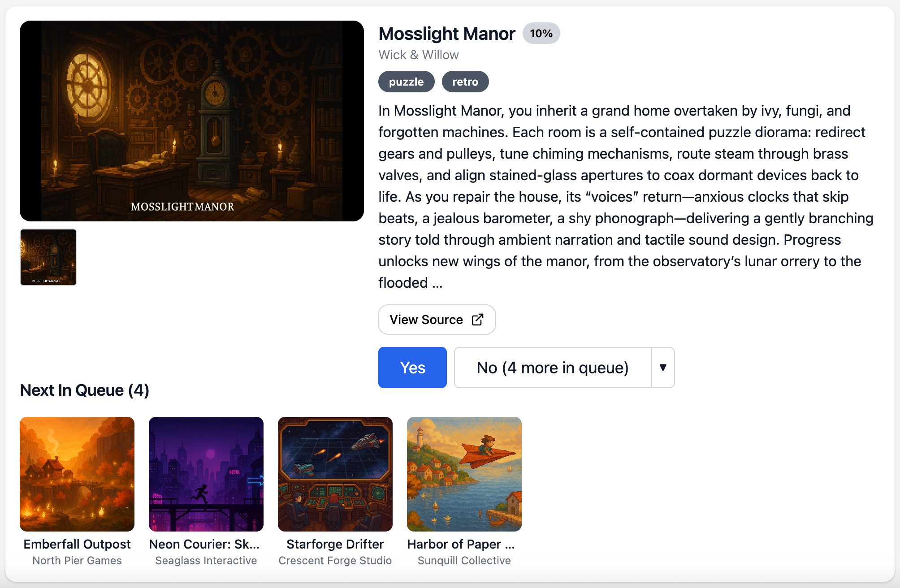Select the small Mosslight Manor thumbnail

tap(48, 257)
